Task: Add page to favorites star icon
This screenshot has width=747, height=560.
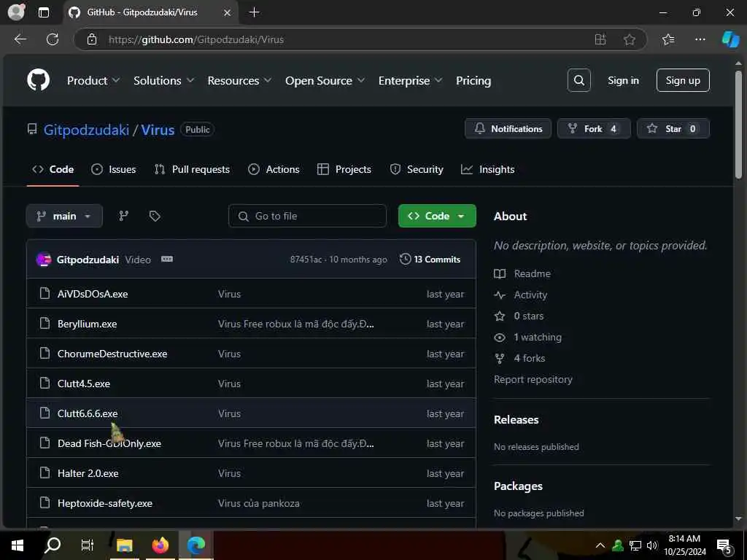Action: (630, 39)
